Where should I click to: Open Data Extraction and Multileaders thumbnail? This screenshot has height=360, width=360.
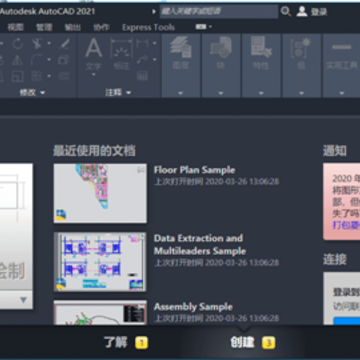point(100,262)
